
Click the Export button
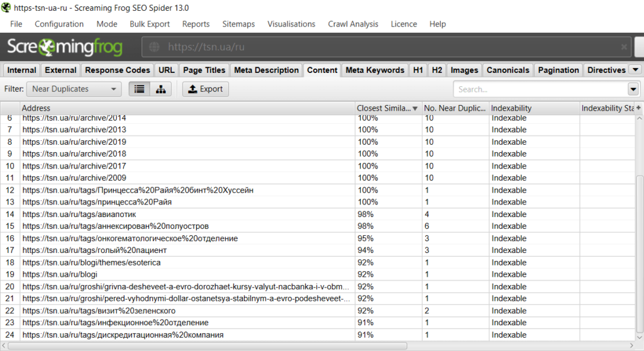tap(206, 89)
